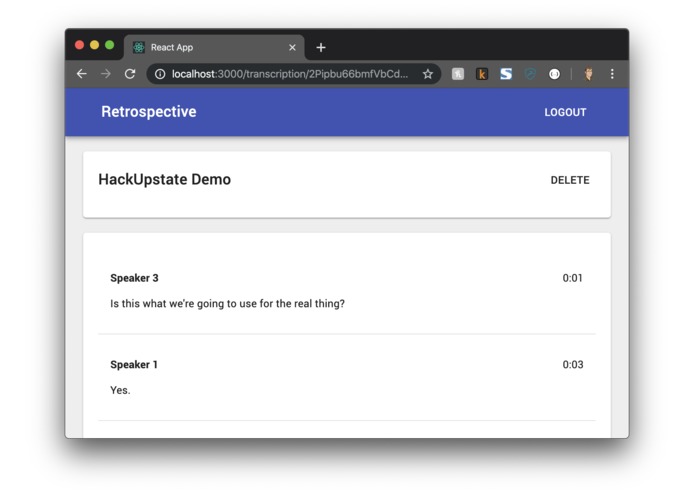This screenshot has height=494, width=695.
Task: Reload the page with the refresh icon
Action: (x=130, y=74)
